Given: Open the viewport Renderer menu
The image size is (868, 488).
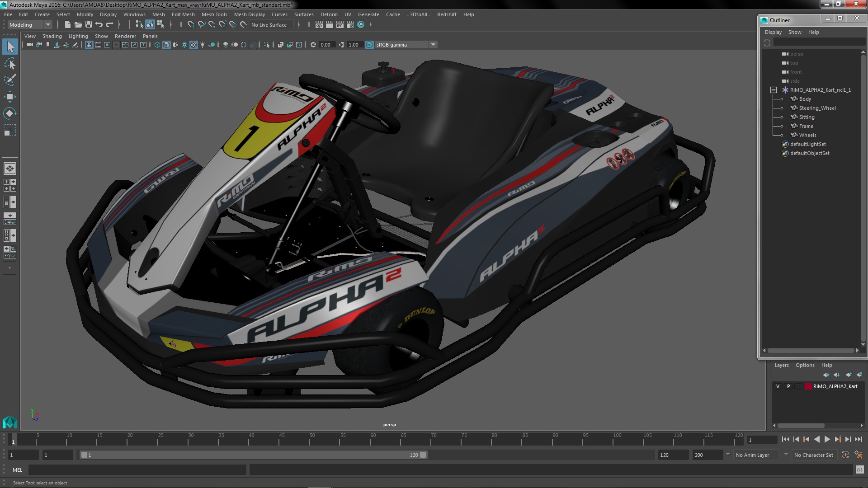Looking at the screenshot, I should click(x=125, y=36).
